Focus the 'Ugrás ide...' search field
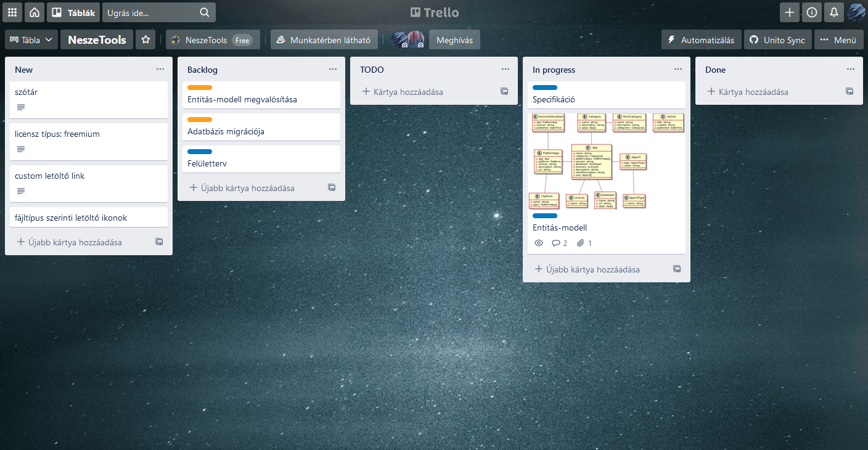This screenshot has height=450, width=868. 159,12
